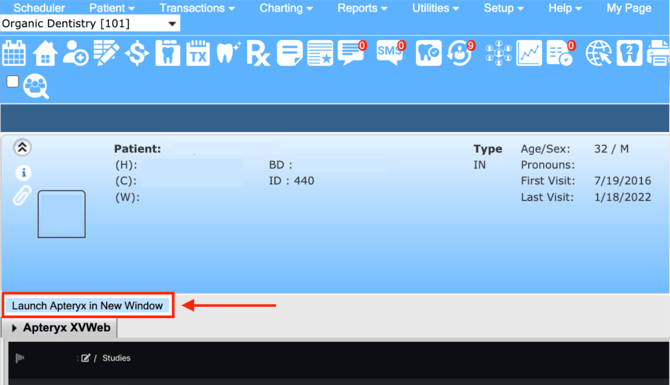Screen dimensions: 670x385
Task: Click the tooth with checkmark icon
Action: tap(429, 53)
